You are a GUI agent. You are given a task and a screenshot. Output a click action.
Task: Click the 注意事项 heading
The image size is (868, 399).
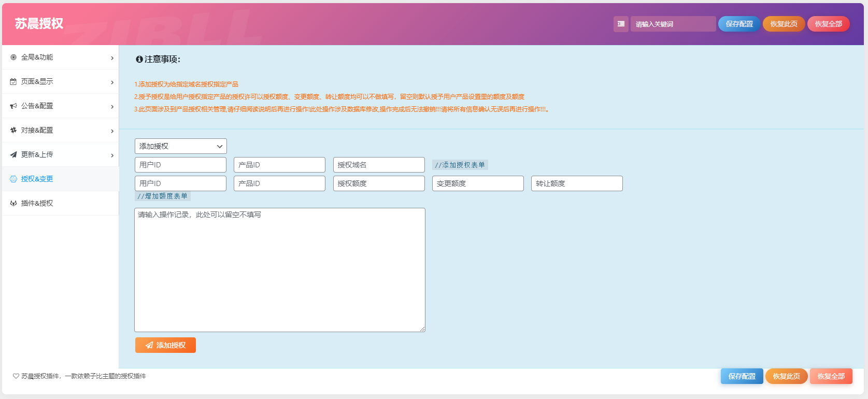(x=162, y=59)
